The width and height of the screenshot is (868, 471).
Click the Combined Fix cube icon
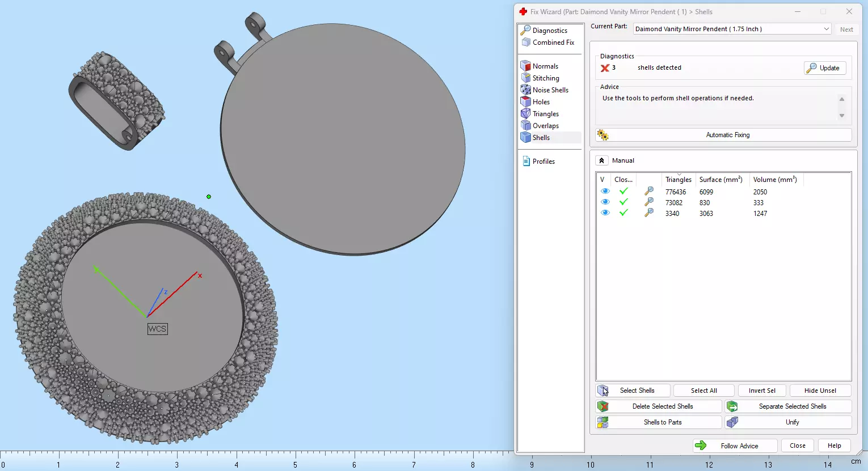[x=526, y=43]
